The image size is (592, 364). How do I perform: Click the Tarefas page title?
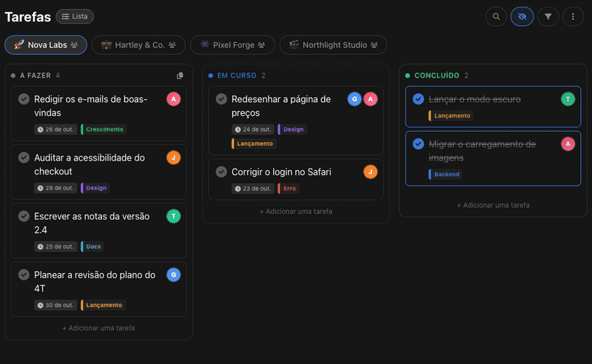click(x=27, y=17)
